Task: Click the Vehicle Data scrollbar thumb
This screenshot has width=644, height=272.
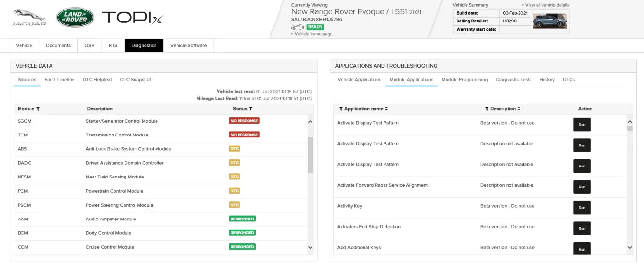Action: point(310,155)
